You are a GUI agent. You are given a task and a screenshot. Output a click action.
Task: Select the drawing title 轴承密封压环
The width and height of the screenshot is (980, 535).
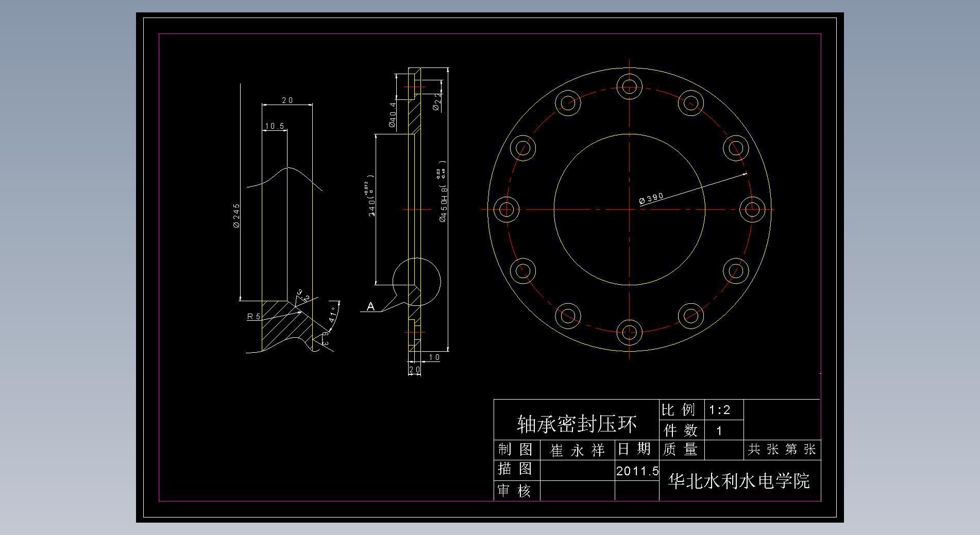pyautogui.click(x=577, y=424)
